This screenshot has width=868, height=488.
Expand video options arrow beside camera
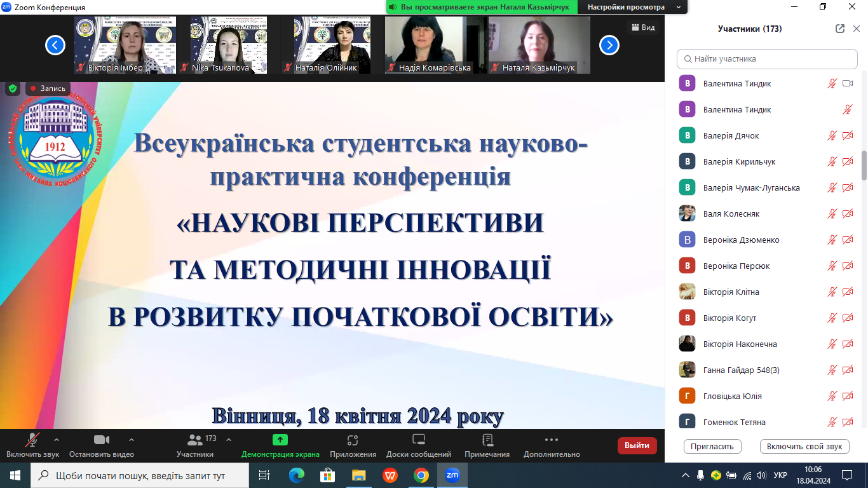pyautogui.click(x=132, y=439)
